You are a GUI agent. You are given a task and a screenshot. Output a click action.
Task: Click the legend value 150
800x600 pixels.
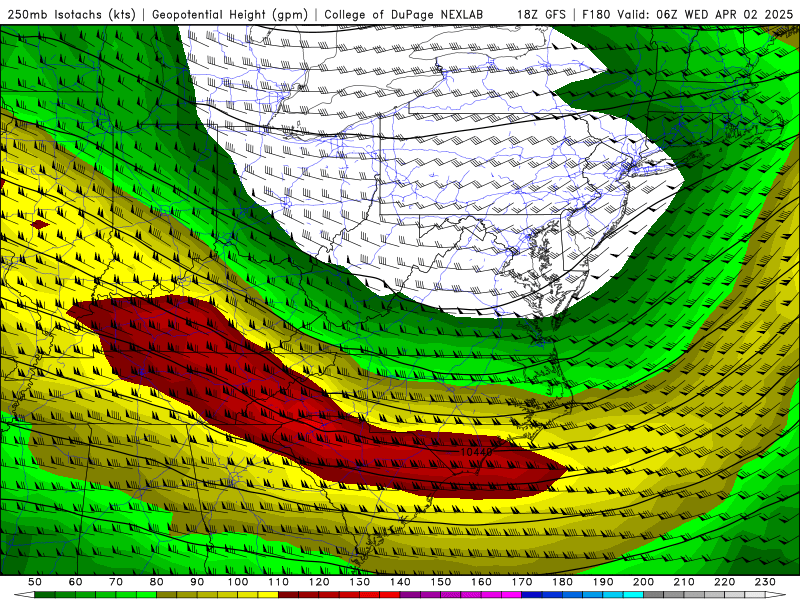[441, 582]
